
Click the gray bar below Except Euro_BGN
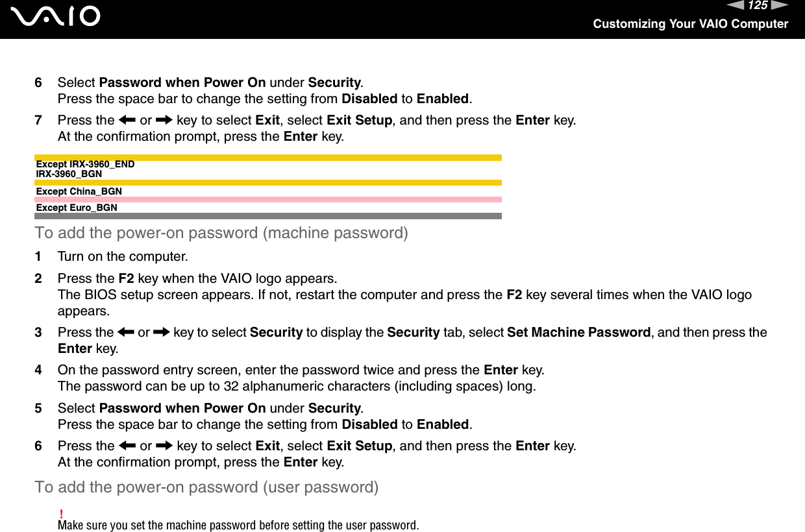click(268, 215)
